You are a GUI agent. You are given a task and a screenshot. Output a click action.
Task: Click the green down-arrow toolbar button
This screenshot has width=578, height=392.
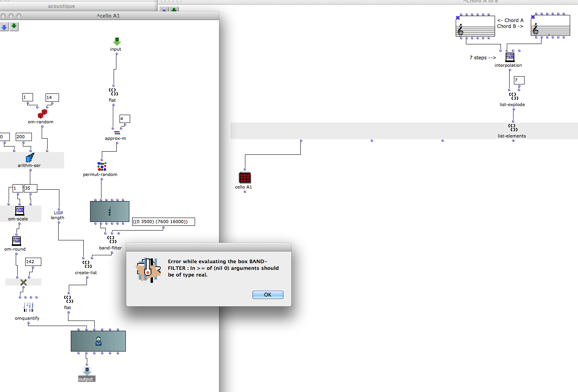point(14,26)
